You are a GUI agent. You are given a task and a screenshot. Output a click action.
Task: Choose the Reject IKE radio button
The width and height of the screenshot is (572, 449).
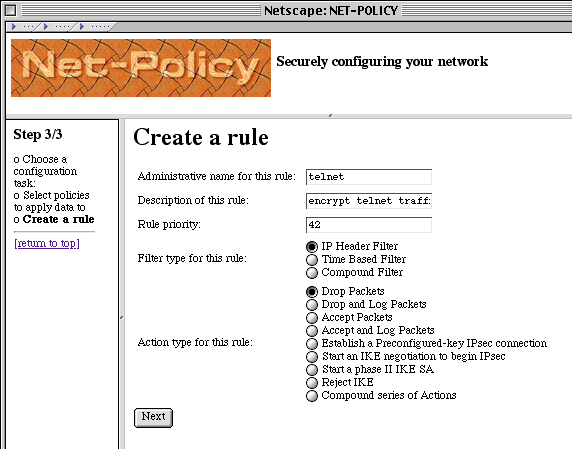(x=312, y=383)
